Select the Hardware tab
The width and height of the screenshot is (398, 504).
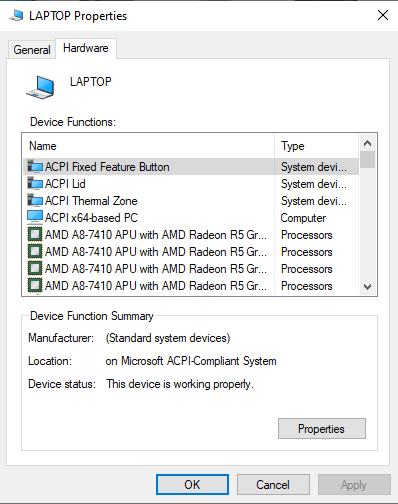point(86,48)
